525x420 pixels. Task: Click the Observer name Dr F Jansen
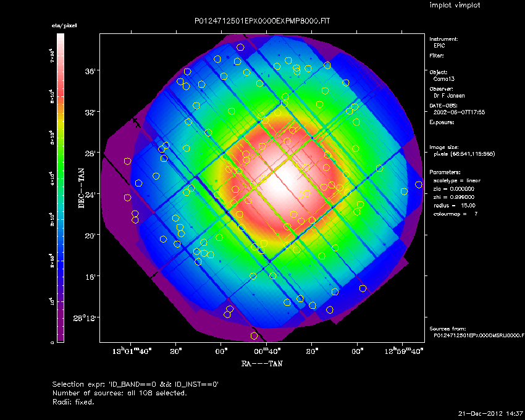point(449,96)
